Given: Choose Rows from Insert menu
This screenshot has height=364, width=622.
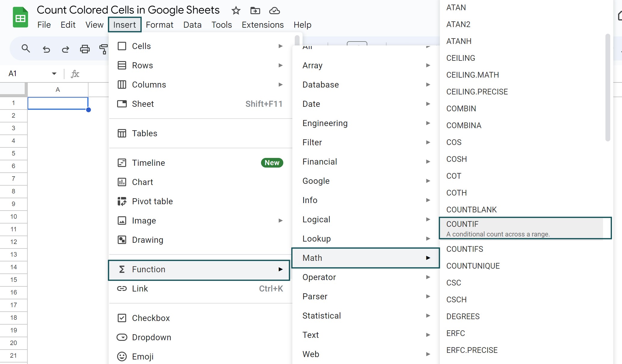Looking at the screenshot, I should [200, 65].
